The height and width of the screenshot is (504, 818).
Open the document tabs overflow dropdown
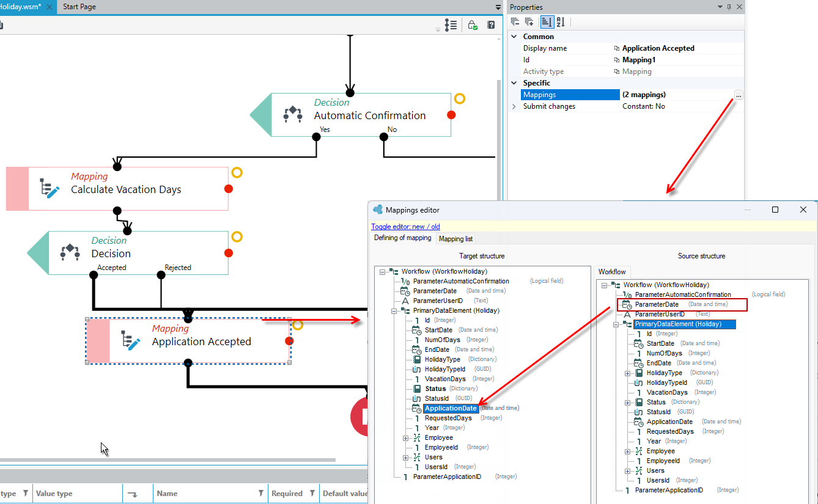click(x=498, y=7)
